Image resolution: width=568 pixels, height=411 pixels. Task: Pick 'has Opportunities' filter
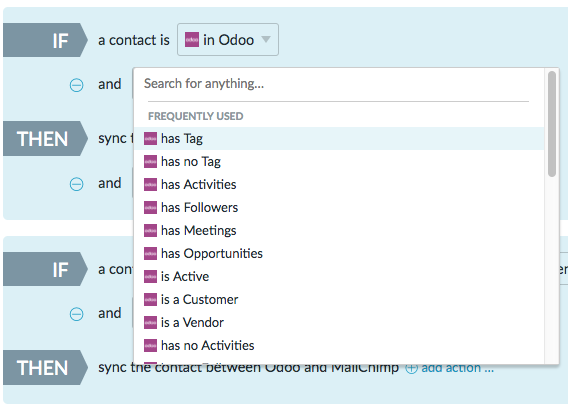tap(339, 253)
